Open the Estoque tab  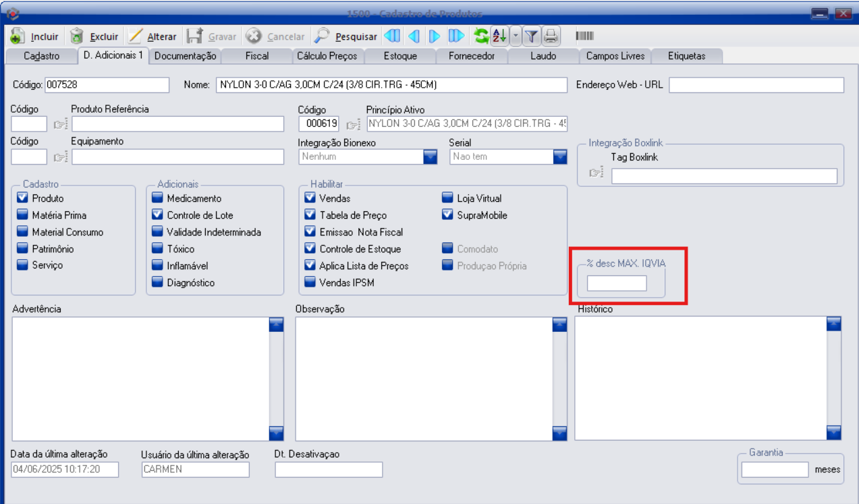[x=400, y=56]
